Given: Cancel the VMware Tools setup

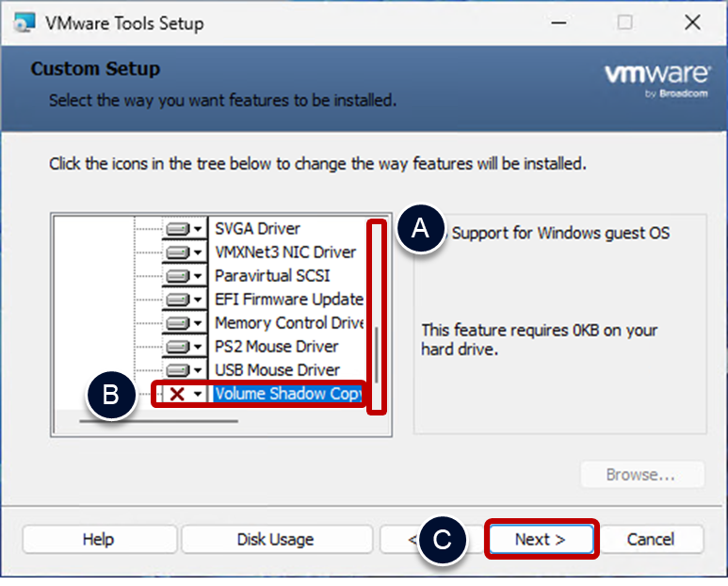Looking at the screenshot, I should point(652,540).
